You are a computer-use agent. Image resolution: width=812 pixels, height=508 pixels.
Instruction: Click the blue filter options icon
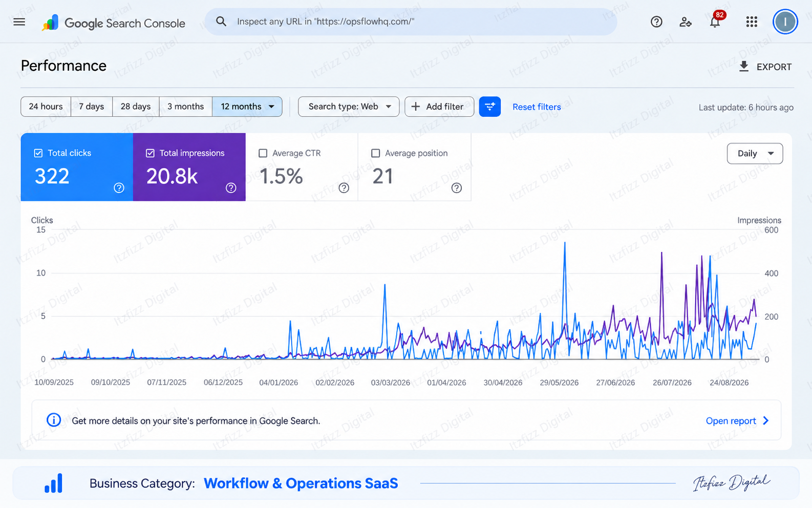[490, 107]
